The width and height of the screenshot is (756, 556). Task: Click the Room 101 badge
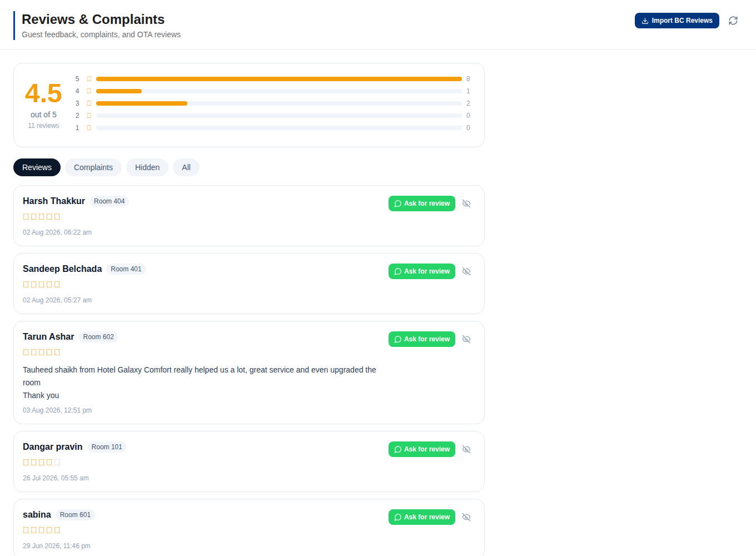coord(107,447)
